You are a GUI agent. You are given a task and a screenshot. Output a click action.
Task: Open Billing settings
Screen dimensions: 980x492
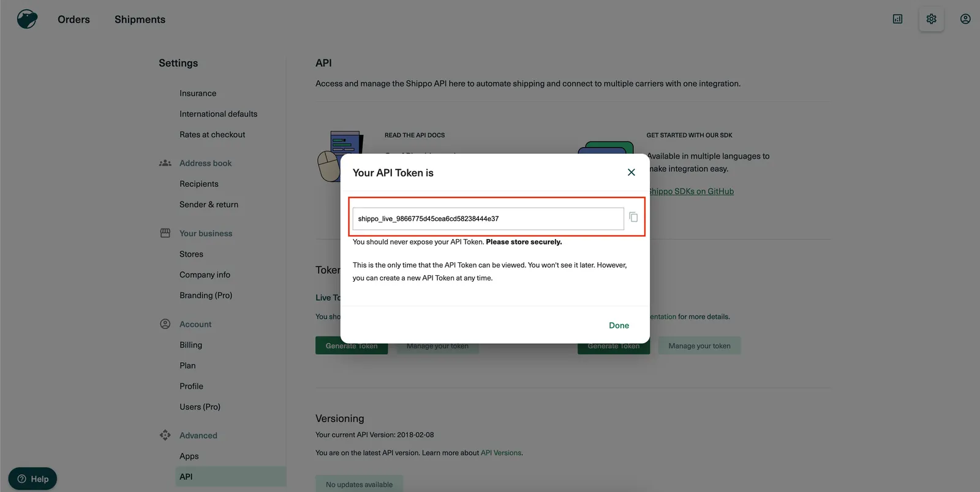[x=190, y=345]
